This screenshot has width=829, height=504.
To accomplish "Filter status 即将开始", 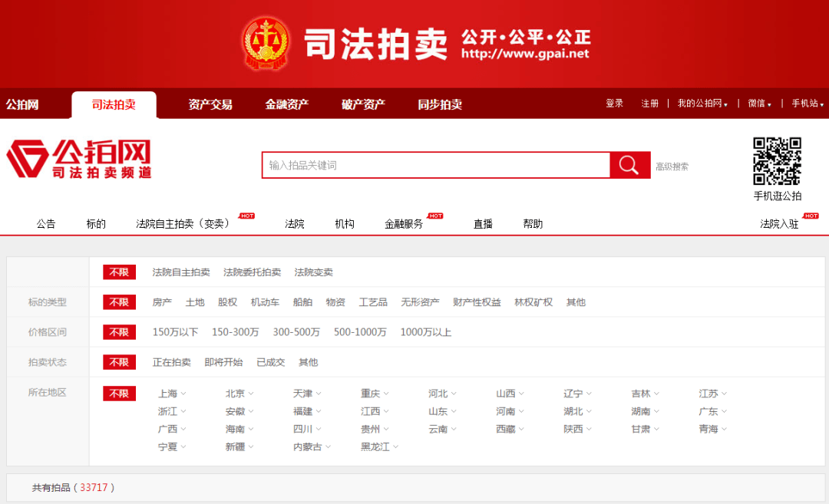I will (x=223, y=362).
